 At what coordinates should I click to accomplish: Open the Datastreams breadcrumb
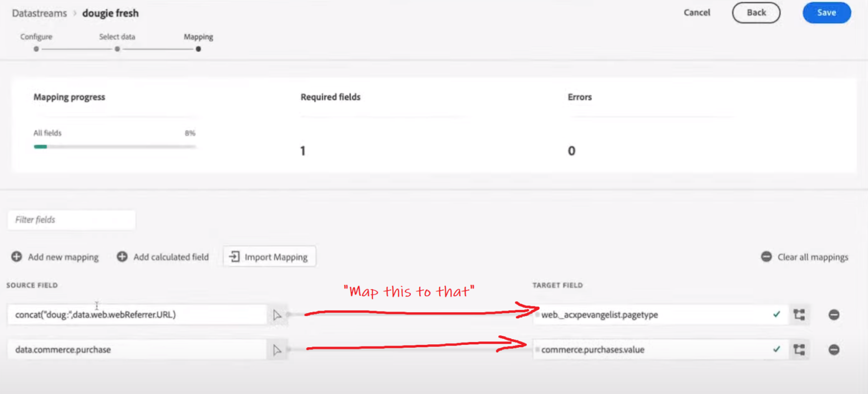coord(39,12)
